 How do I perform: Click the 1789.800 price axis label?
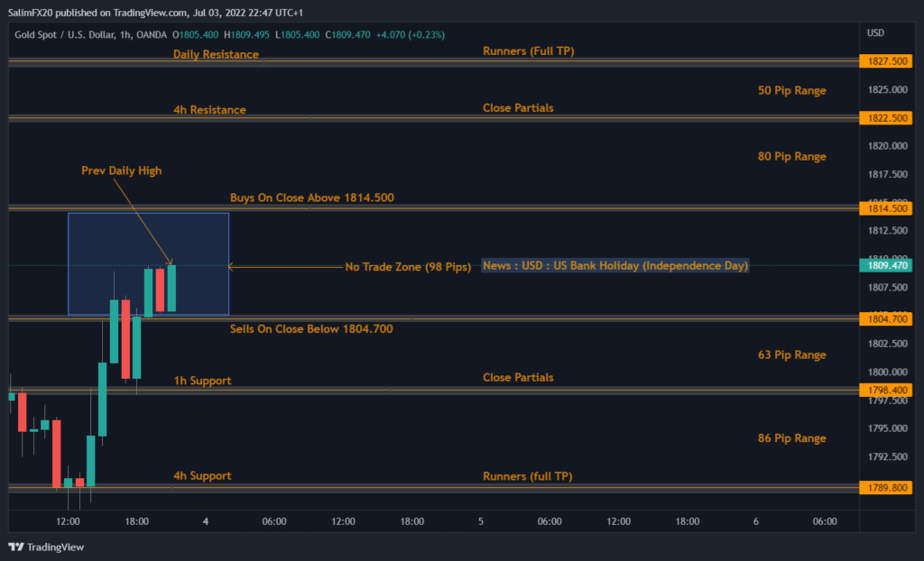click(x=888, y=487)
